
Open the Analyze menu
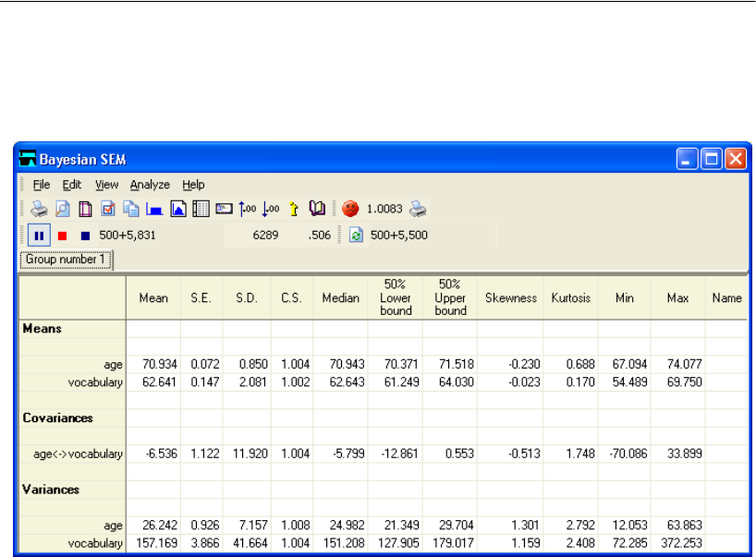coord(150,185)
